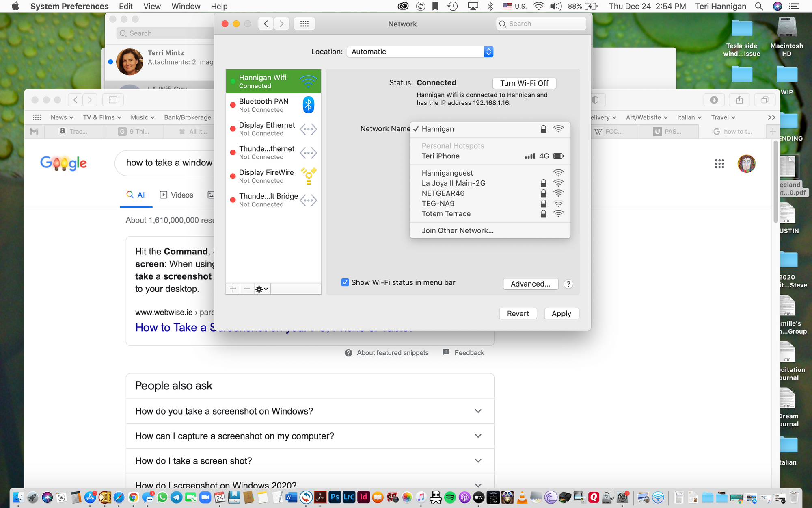
Task: Click the Advanced network settings button
Action: click(530, 284)
